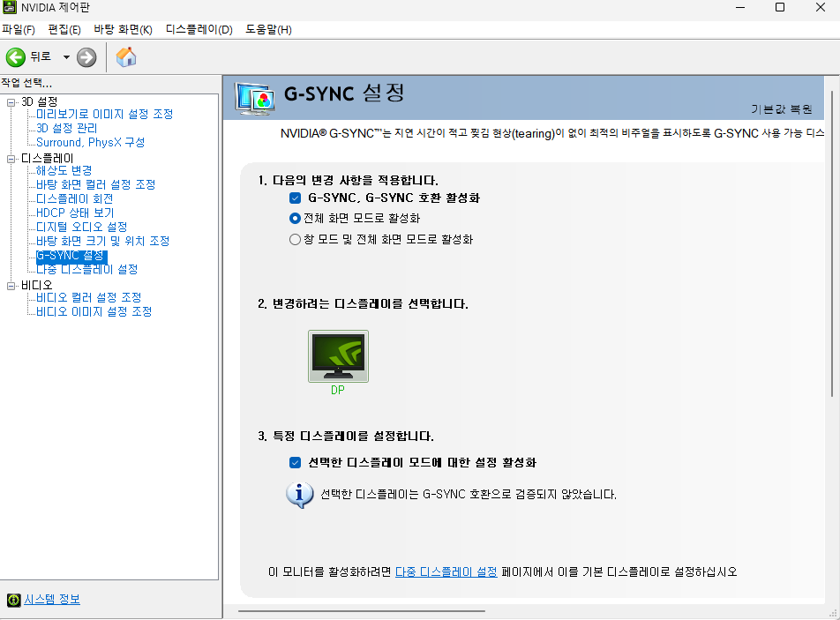Click the gray Forward arrow icon
Image resolution: width=840 pixels, height=620 pixels.
(x=86, y=57)
